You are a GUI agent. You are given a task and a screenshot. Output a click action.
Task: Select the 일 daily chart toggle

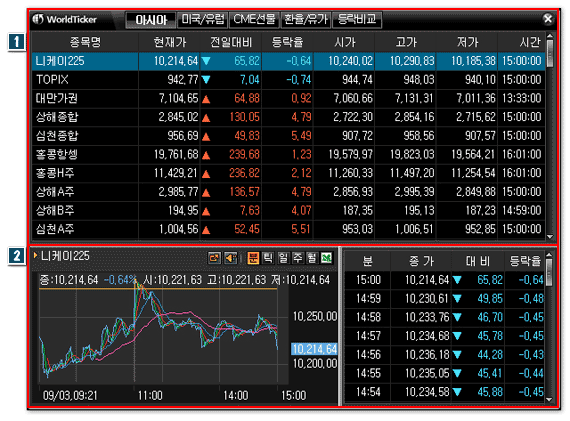click(x=283, y=258)
